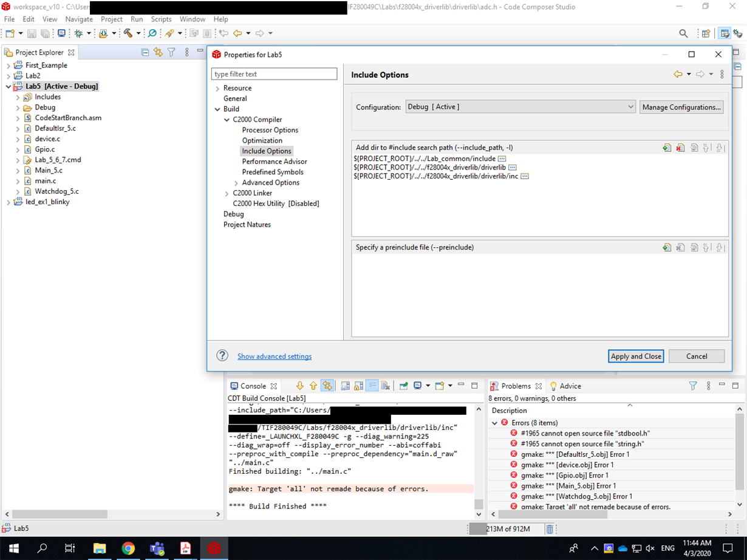Viewport: 747px width, 560px height.
Task: Click the Display Selected Console icon
Action: (x=418, y=386)
